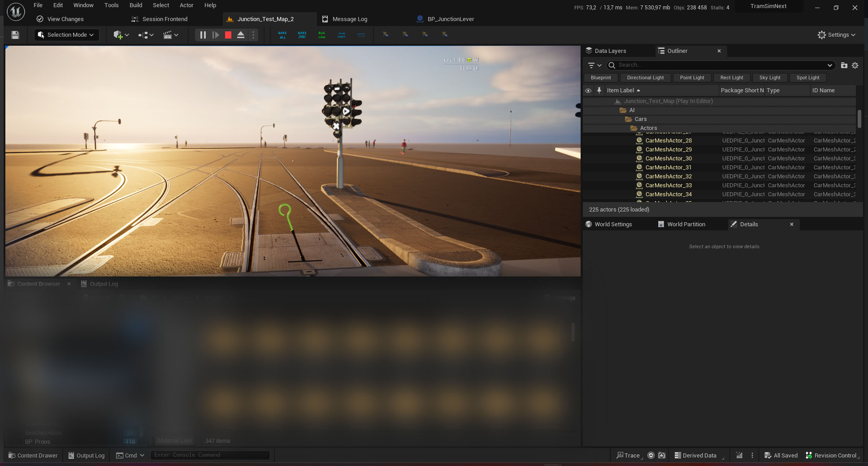Open the Tools menu

111,5
